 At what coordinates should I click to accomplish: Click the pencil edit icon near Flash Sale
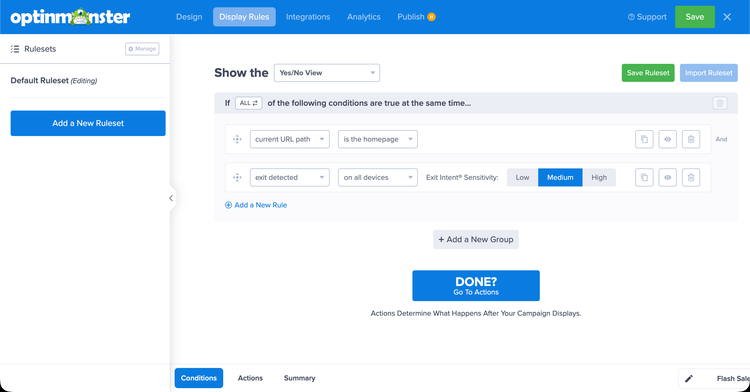[689, 379]
